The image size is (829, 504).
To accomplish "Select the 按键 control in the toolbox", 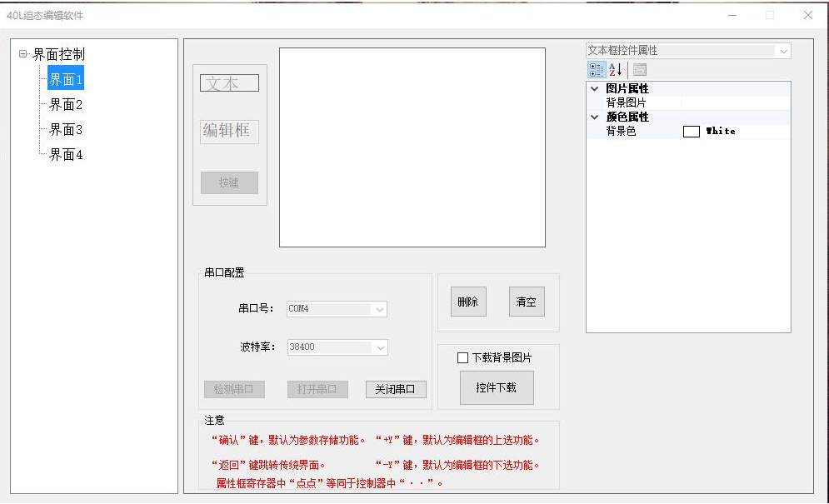I will [229, 182].
